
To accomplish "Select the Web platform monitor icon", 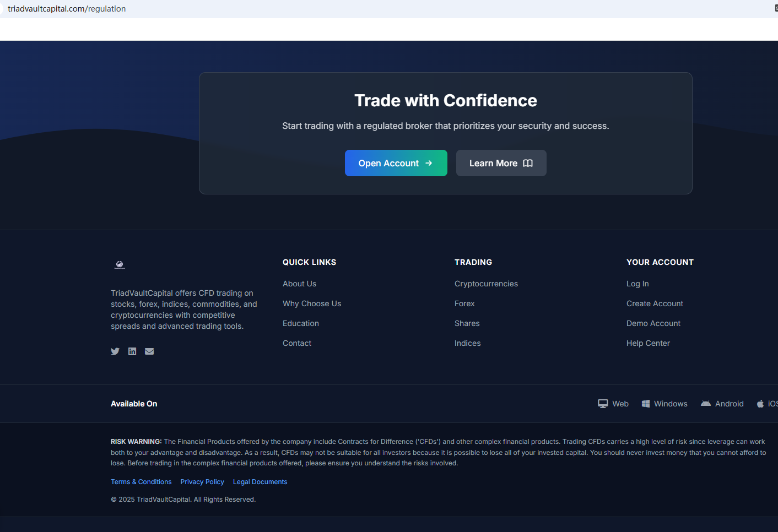I will tap(603, 404).
